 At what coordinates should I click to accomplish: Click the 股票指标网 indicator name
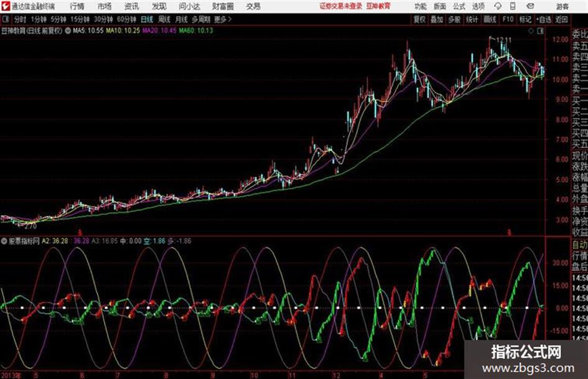[x=24, y=241]
